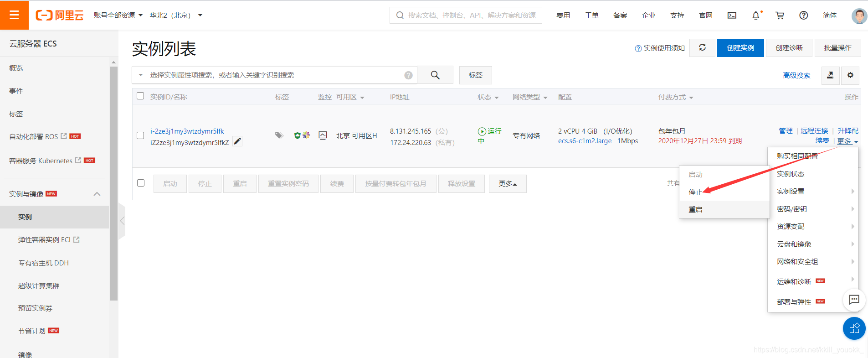This screenshot has width=868, height=358.
Task: Tick the checkbox for instance i-2ze3j1my3wtzdymr5lfk
Action: tap(140, 135)
